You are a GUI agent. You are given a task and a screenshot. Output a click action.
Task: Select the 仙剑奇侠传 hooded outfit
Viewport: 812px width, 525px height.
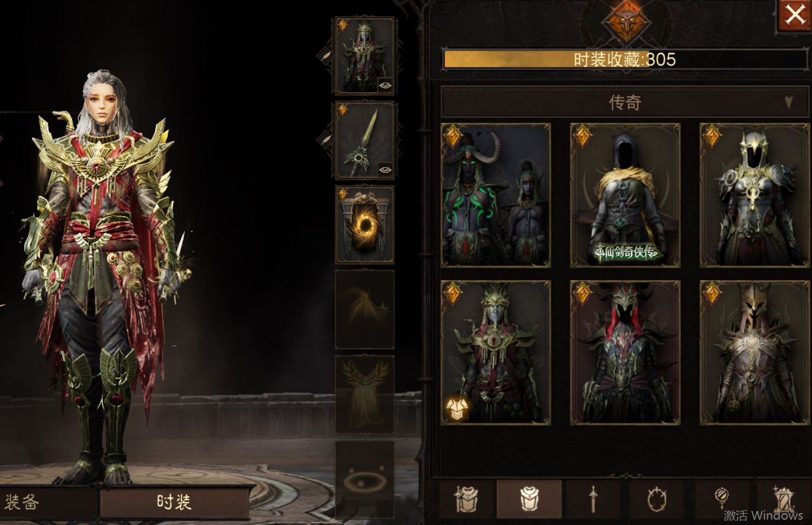625,195
